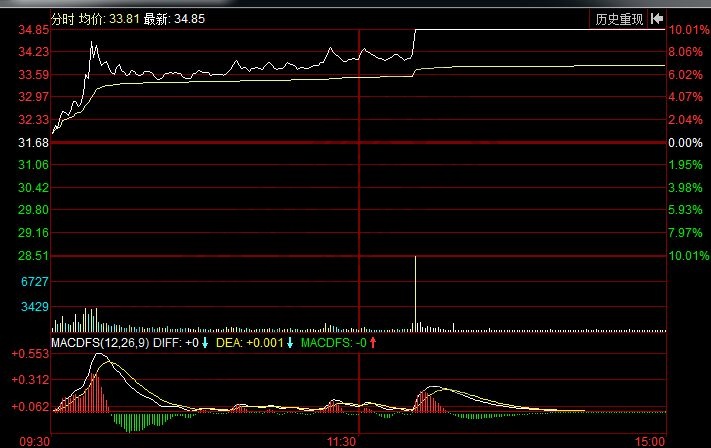Click the blue down arrow beside DIFF

[205, 344]
